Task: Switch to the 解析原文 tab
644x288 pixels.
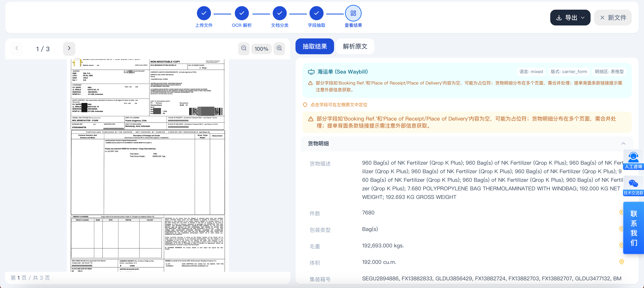Action: coord(355,46)
